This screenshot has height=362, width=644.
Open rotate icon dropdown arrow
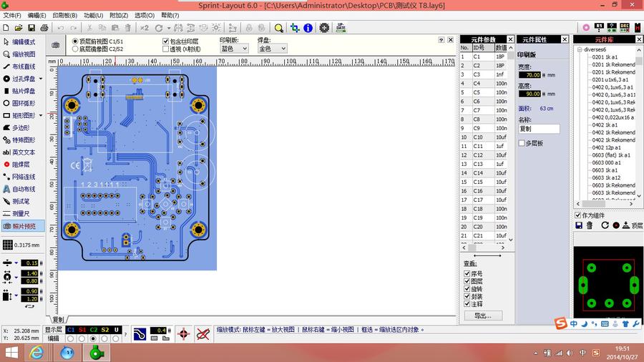168,29
